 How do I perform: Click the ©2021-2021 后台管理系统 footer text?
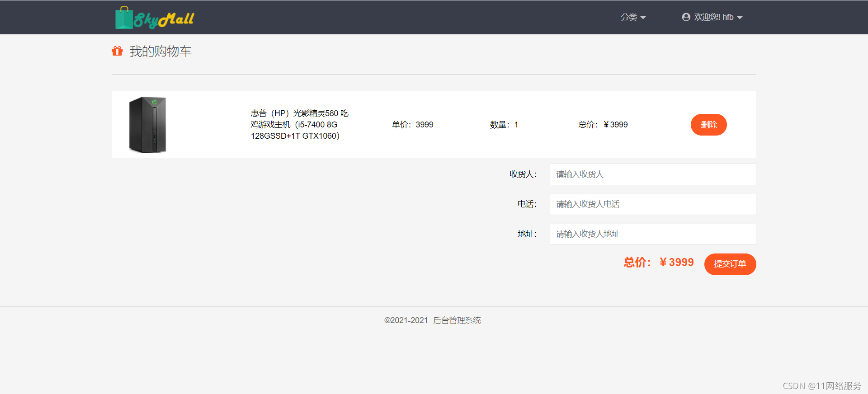click(x=433, y=320)
